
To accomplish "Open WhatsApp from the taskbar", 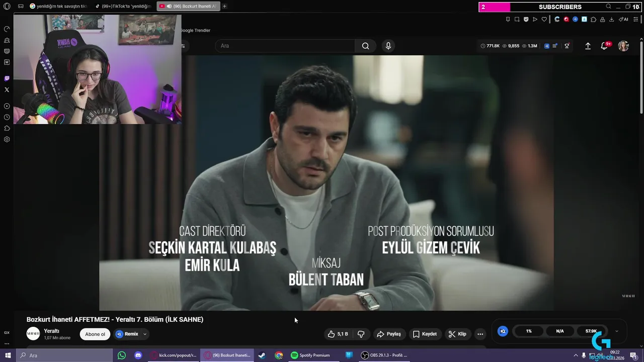I will (x=122, y=355).
